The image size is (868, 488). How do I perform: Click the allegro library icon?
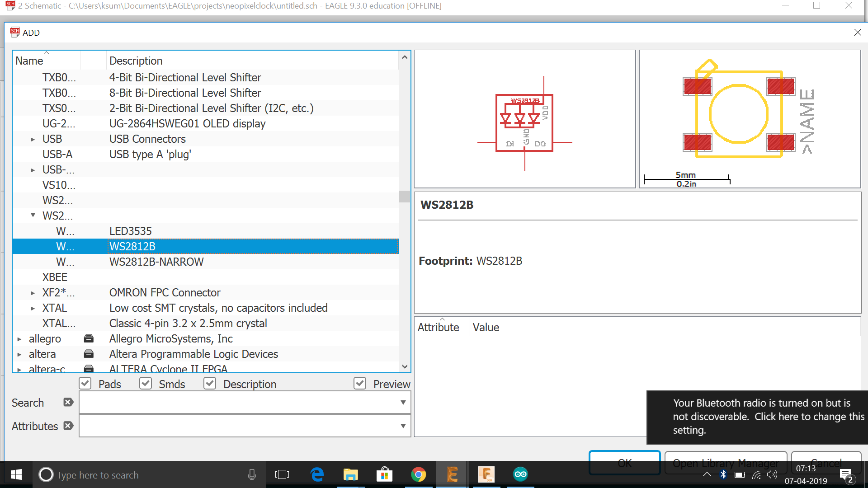point(89,338)
